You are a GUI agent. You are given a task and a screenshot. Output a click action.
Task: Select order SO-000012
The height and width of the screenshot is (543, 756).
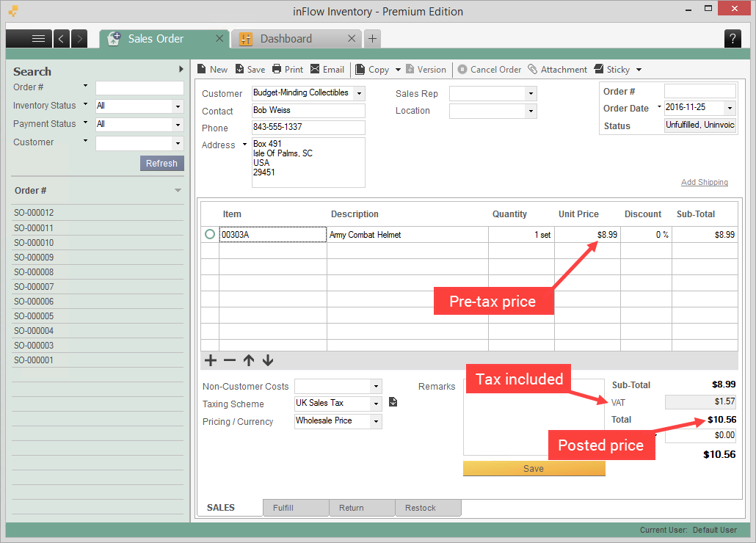[x=98, y=213]
